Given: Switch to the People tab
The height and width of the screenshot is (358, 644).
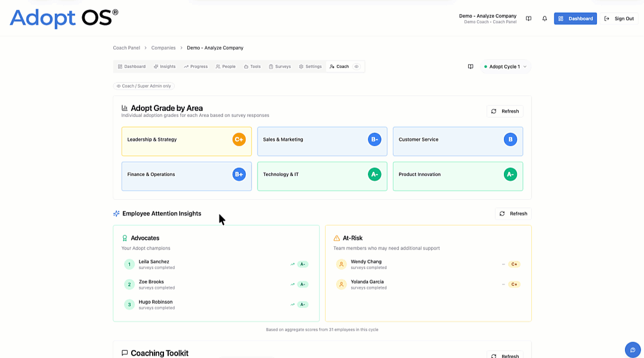Looking at the screenshot, I should click(x=225, y=66).
